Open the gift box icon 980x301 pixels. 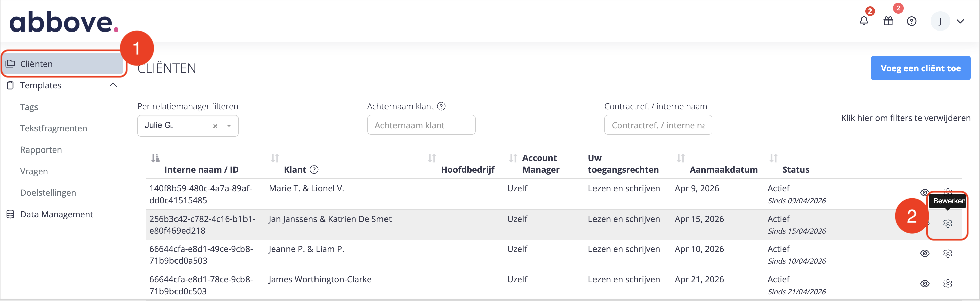[x=888, y=21]
